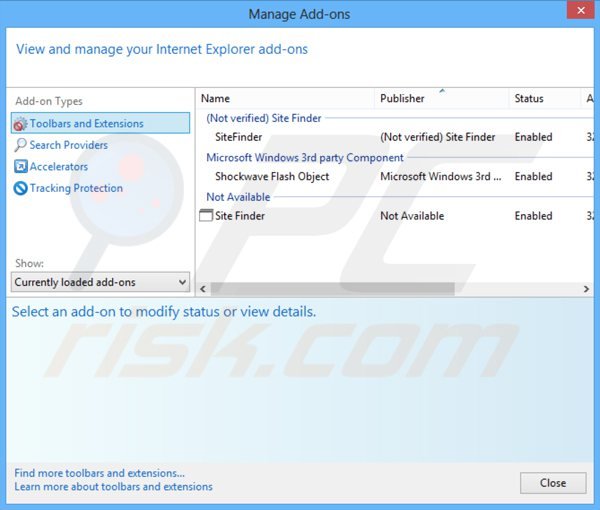This screenshot has width=600, height=510.
Task: Select the Site Finder Not Available row
Action: click(x=396, y=216)
